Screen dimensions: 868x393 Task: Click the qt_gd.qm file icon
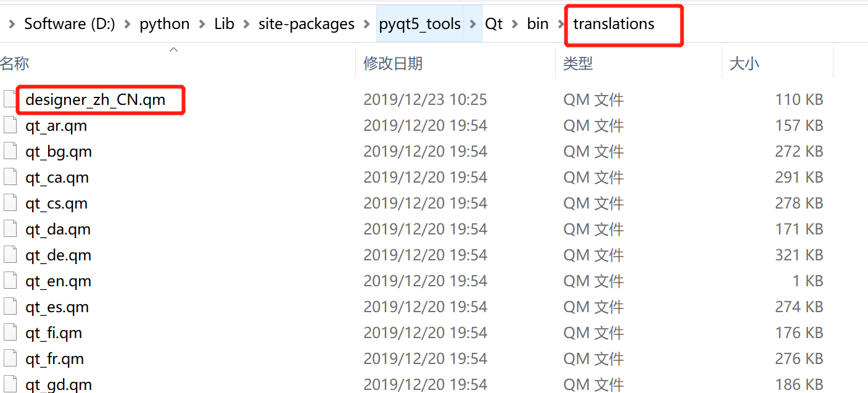coord(10,384)
